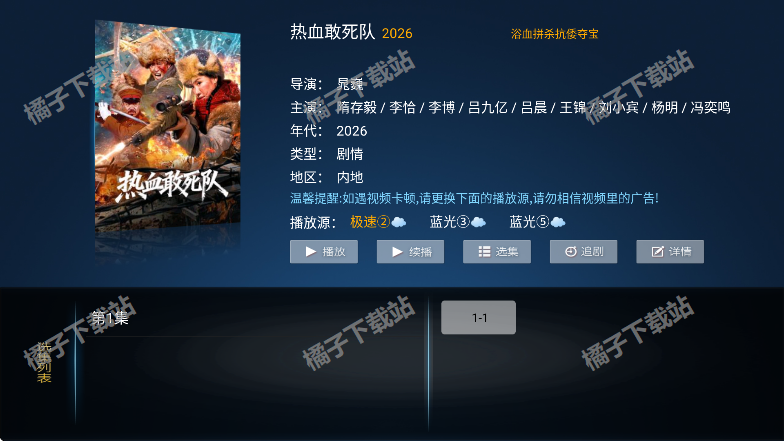
Task: Start playback with 播放 button
Action: 324,252
